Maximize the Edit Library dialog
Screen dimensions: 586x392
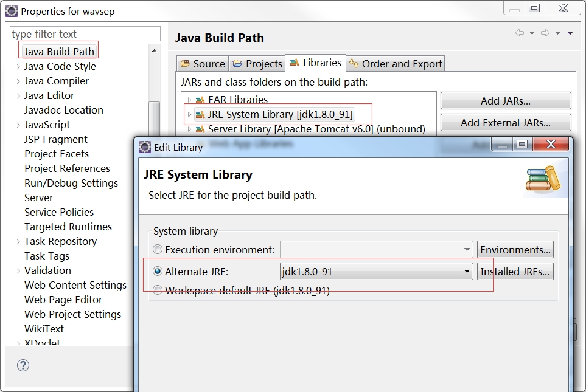click(x=522, y=144)
